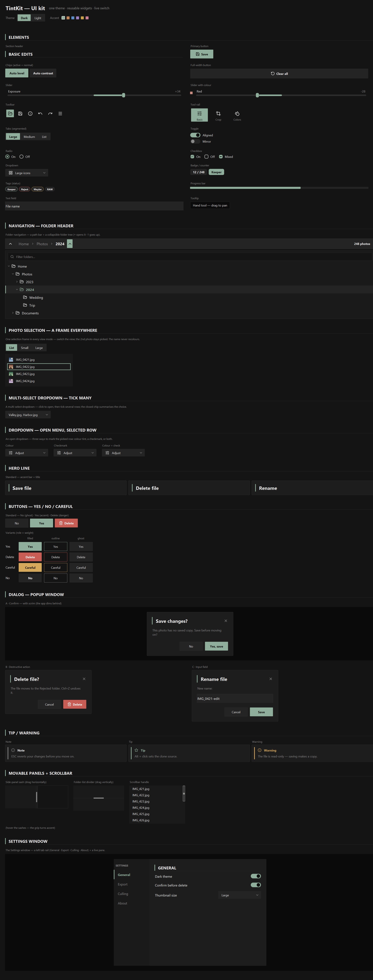
Task: Click the IMG_0424.jpg thumbnail icon
Action: click(x=11, y=381)
